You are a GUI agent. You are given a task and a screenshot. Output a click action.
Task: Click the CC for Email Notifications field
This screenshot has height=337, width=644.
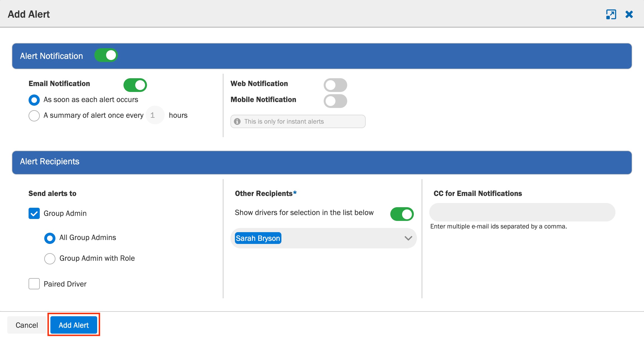pyautogui.click(x=522, y=212)
